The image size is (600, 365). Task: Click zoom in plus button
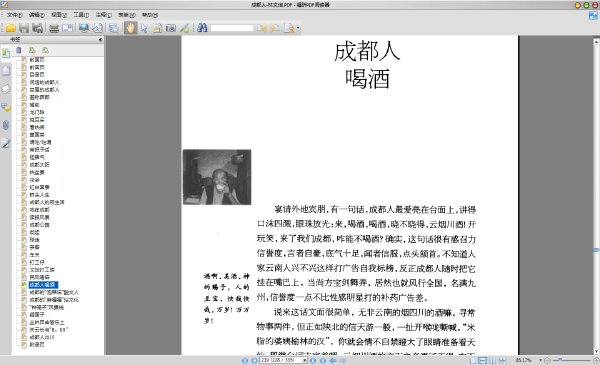point(596,360)
